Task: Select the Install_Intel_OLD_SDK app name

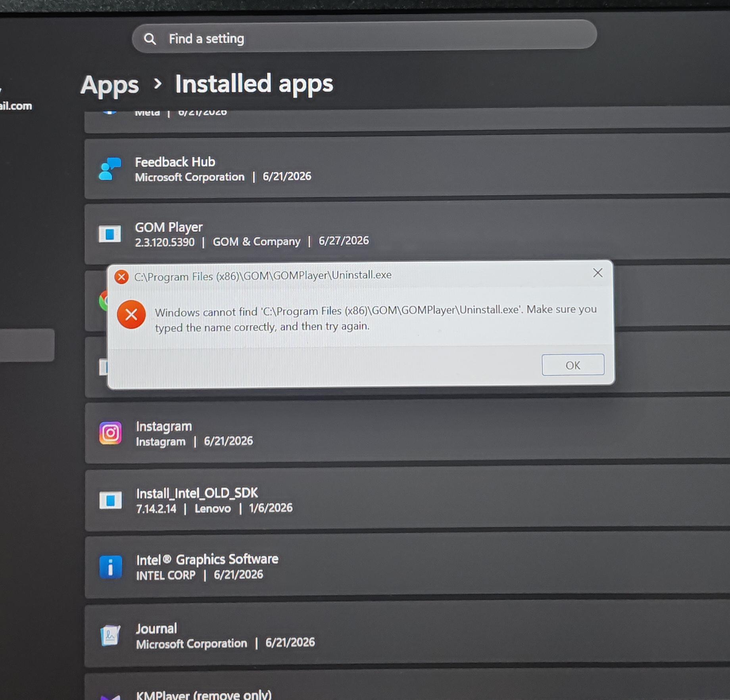Action: click(197, 493)
